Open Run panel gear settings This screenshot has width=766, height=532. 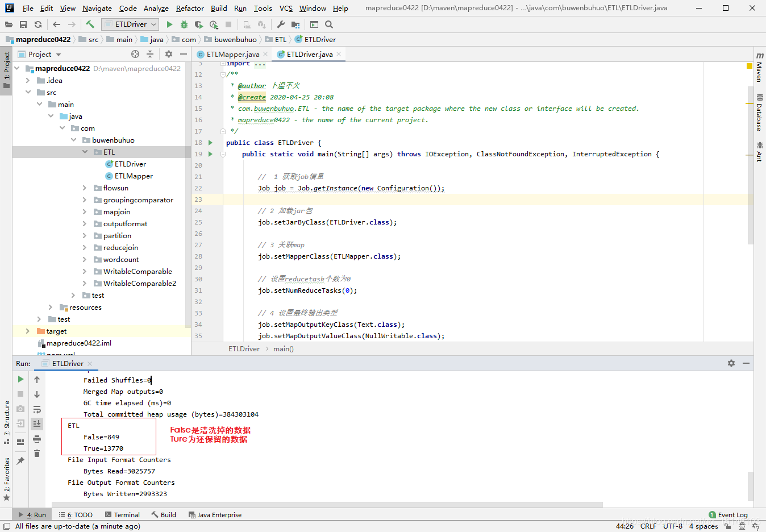[731, 363]
